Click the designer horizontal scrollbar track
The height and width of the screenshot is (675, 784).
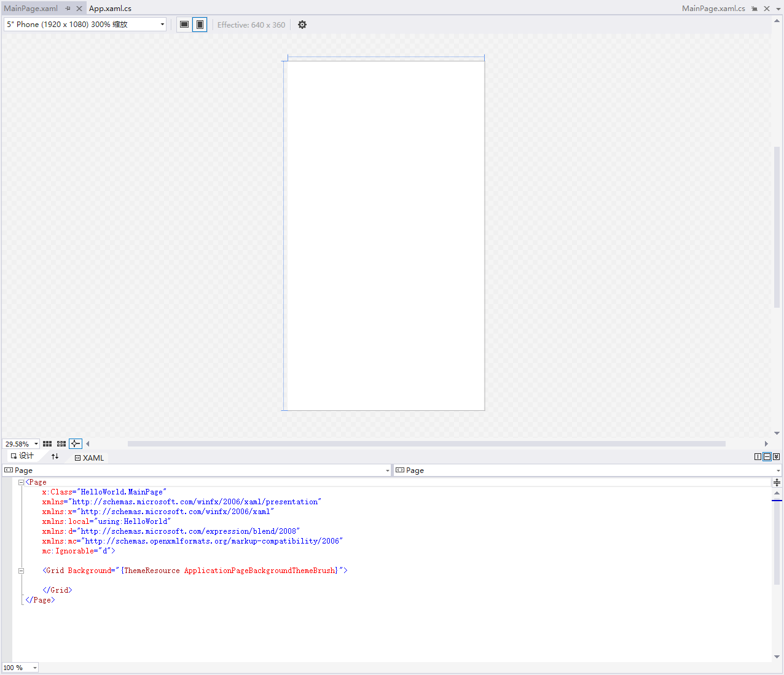pos(426,443)
